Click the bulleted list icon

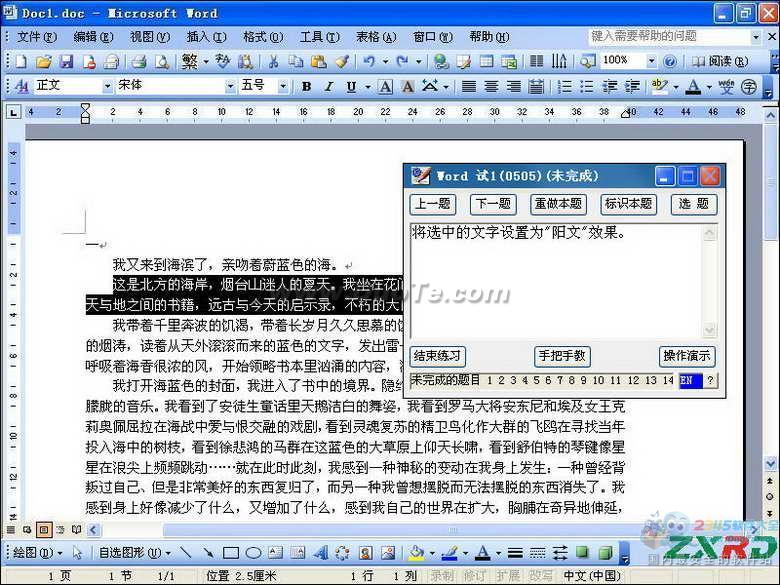click(x=586, y=87)
